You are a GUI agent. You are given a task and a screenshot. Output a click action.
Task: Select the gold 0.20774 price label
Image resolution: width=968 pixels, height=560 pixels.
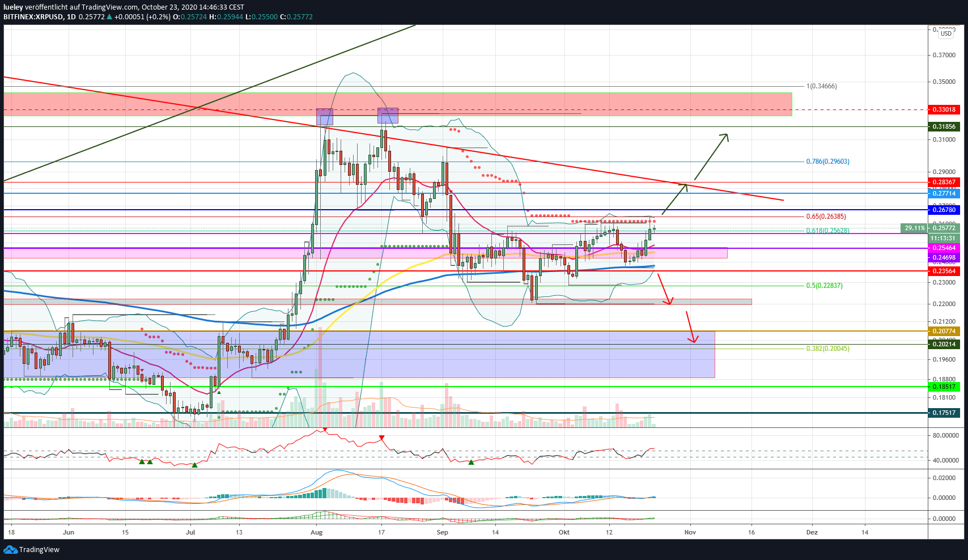pyautogui.click(x=944, y=331)
